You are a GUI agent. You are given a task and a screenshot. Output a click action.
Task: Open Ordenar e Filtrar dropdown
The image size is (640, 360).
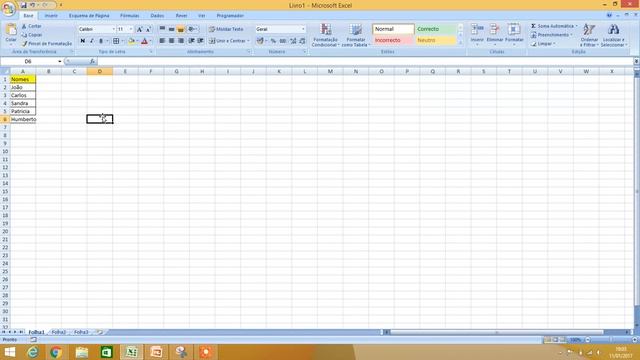(x=589, y=36)
